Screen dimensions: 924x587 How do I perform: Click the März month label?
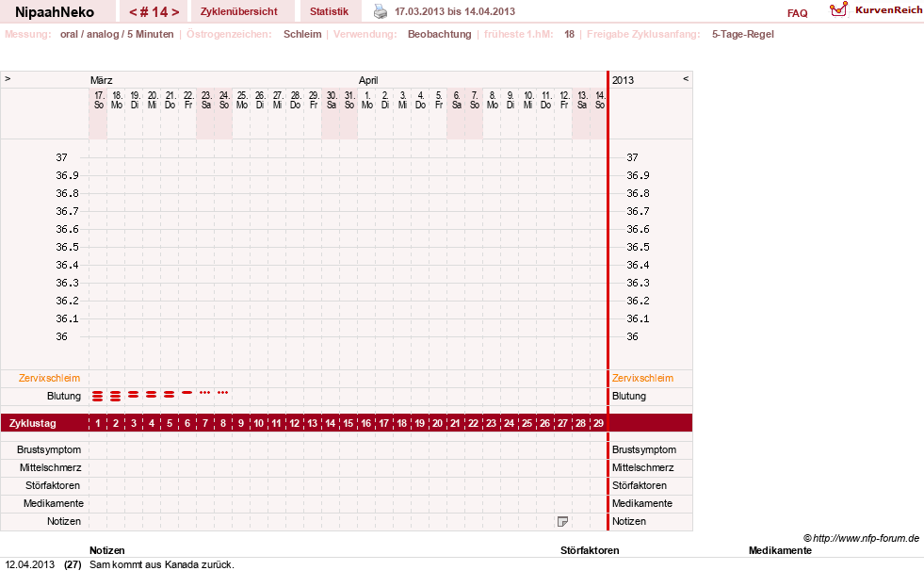click(x=102, y=80)
